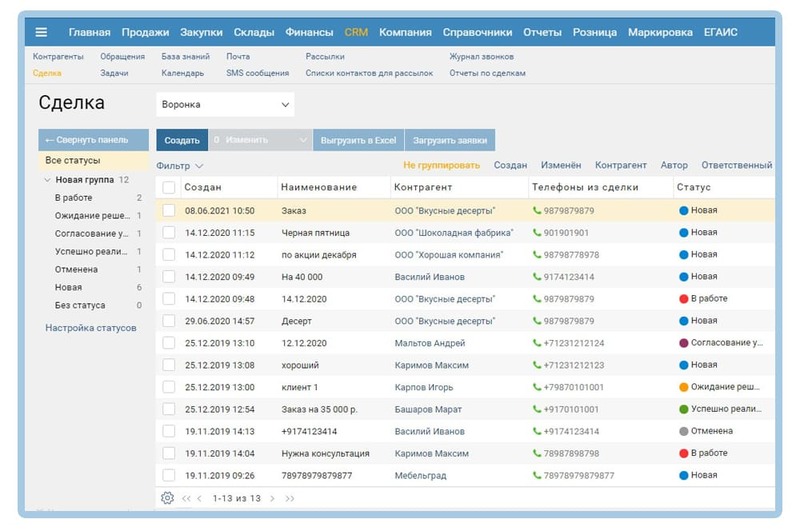Click the Создать button
The width and height of the screenshot is (800, 531).
(x=182, y=140)
